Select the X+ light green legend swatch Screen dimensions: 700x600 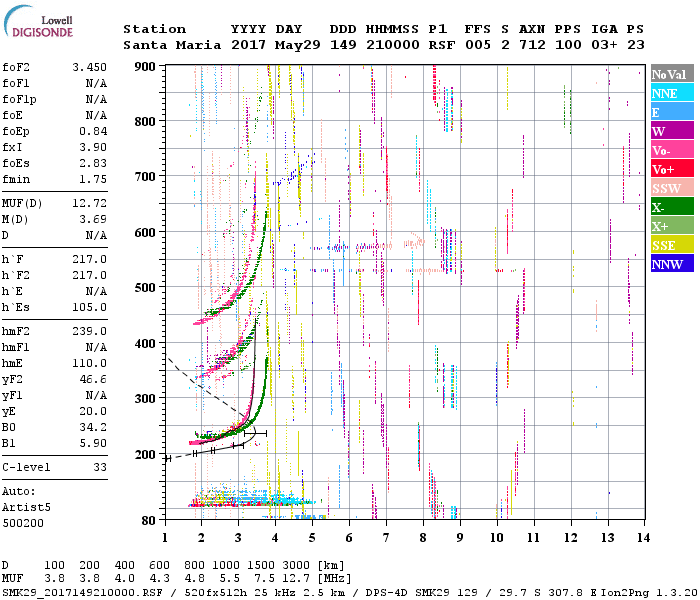672,225
